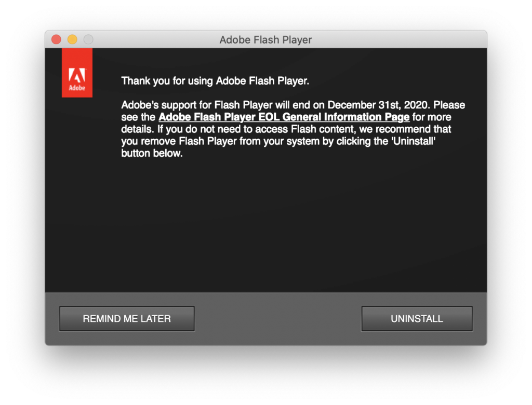Click the grey rightmost window control circle
Screen dimensions: 532x405
pos(88,39)
